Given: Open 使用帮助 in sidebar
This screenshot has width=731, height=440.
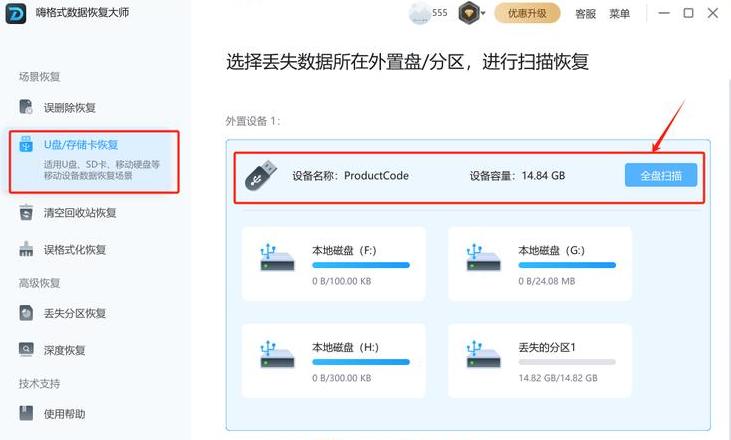Looking at the screenshot, I should click(64, 414).
